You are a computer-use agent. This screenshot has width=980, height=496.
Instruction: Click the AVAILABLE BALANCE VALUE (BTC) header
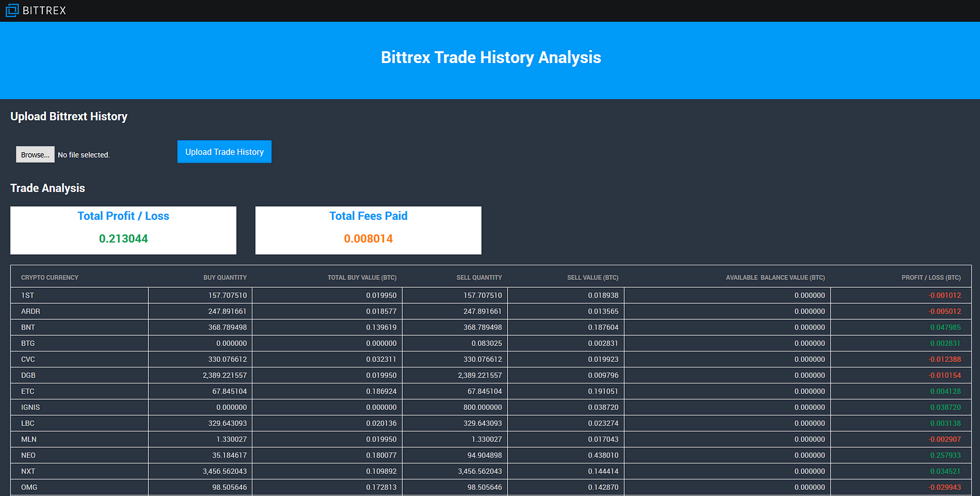(x=775, y=277)
